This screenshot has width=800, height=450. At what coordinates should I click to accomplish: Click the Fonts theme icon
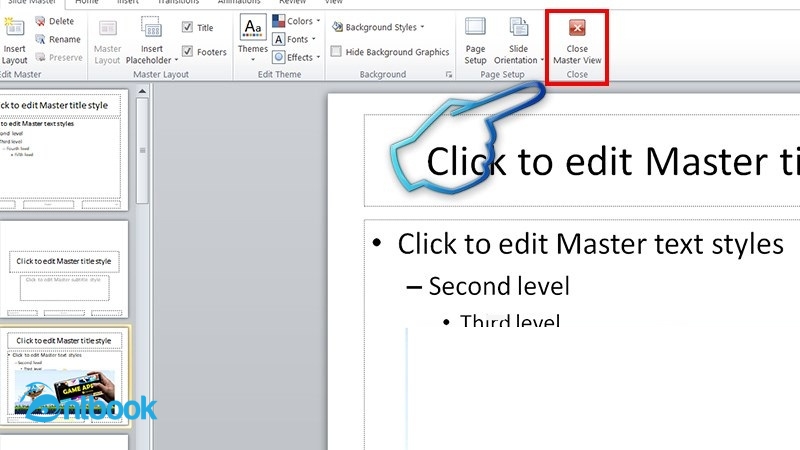tap(279, 39)
